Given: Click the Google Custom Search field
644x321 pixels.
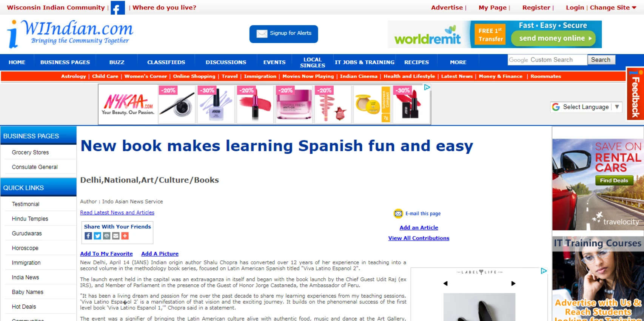Looking at the screenshot, I should (547, 60).
